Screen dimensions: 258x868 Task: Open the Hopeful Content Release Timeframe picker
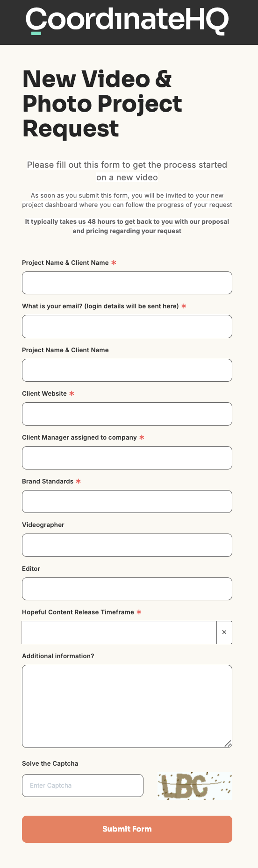(x=119, y=632)
